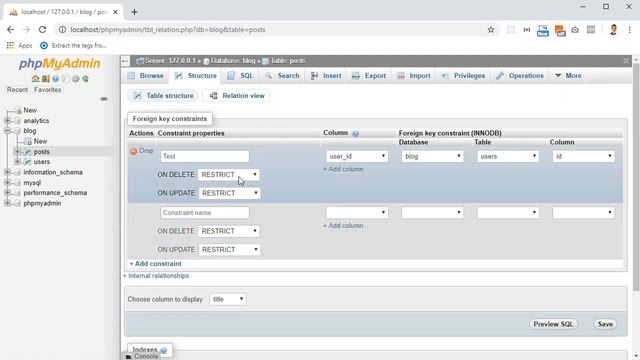Switch to the Browse tab
The height and width of the screenshot is (360, 640).
146,76
